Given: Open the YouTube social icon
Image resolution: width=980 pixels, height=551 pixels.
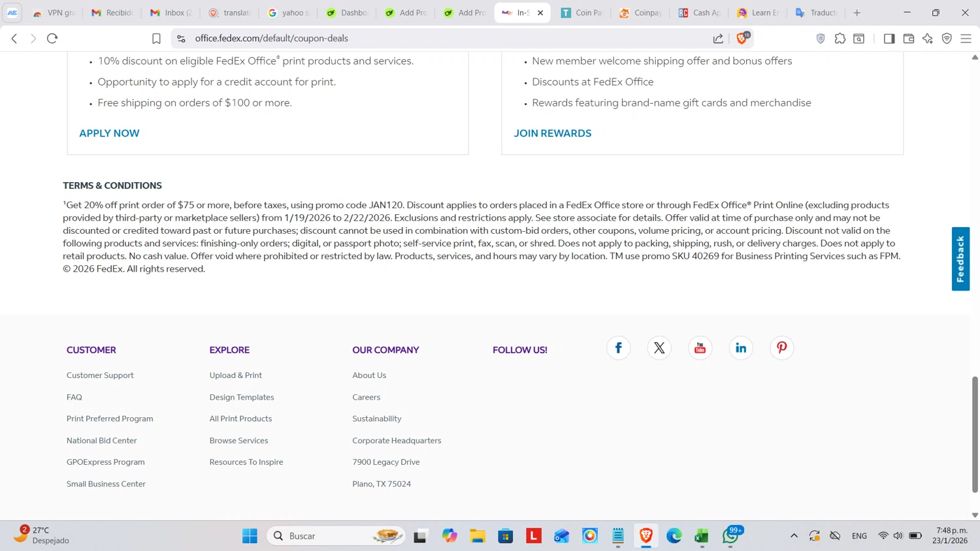Looking at the screenshot, I should coord(700,348).
